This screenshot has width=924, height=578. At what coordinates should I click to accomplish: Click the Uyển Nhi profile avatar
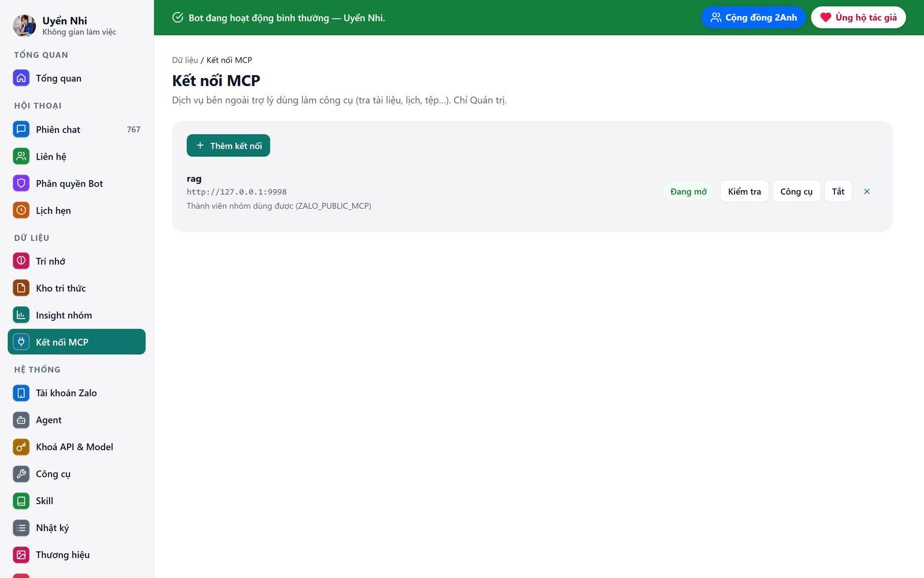[x=24, y=25]
